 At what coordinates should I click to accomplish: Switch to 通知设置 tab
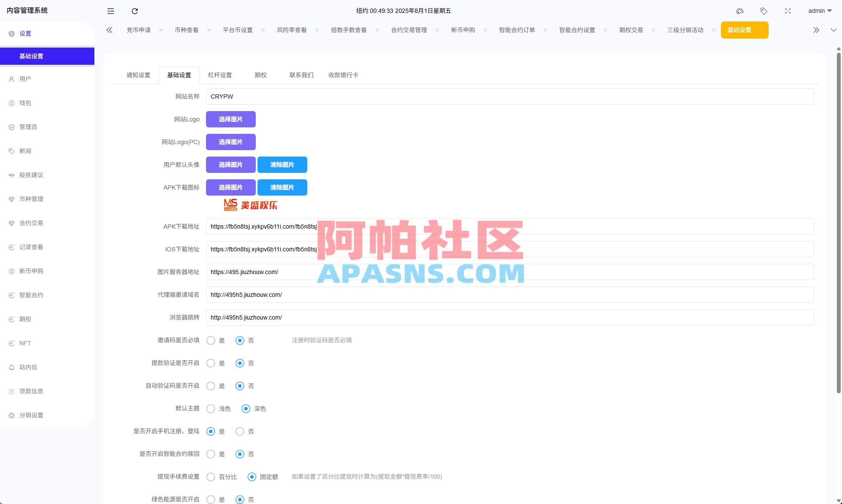point(138,75)
